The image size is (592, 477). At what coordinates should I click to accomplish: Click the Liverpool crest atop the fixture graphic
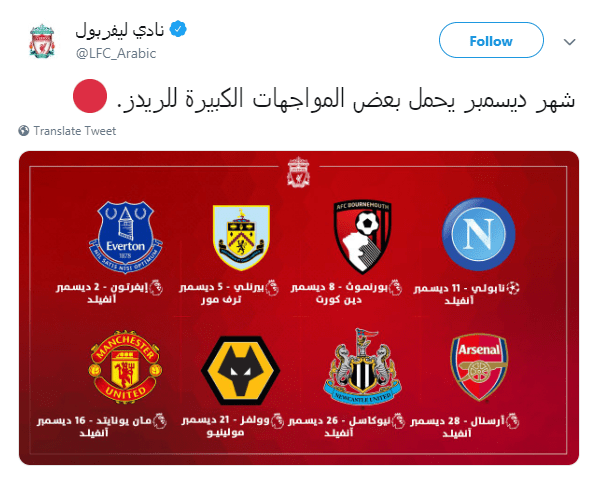pos(299,172)
